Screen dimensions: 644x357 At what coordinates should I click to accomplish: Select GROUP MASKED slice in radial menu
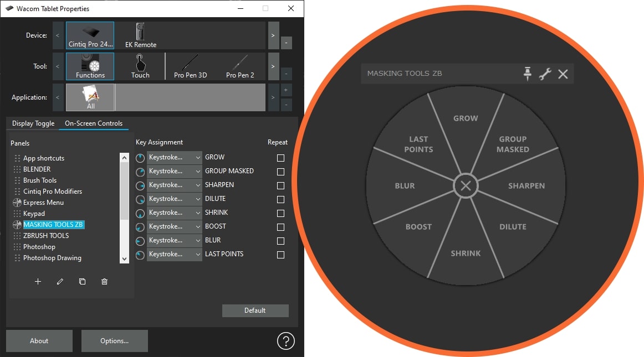point(513,144)
